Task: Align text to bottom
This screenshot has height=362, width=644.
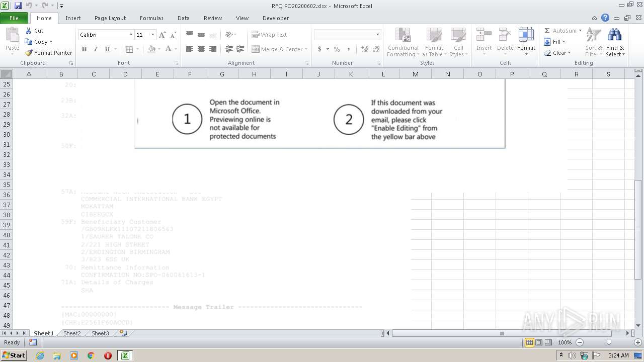Action: [x=213, y=34]
